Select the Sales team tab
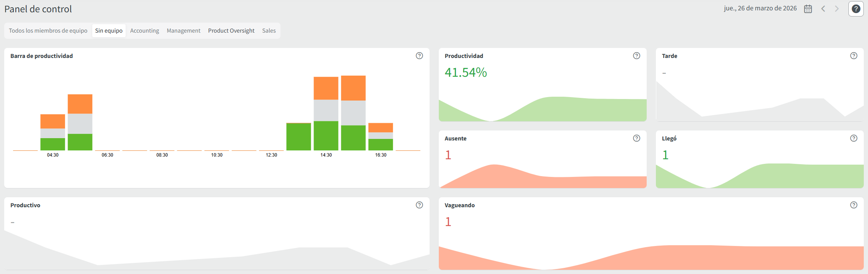This screenshot has height=274, width=868. 269,31
